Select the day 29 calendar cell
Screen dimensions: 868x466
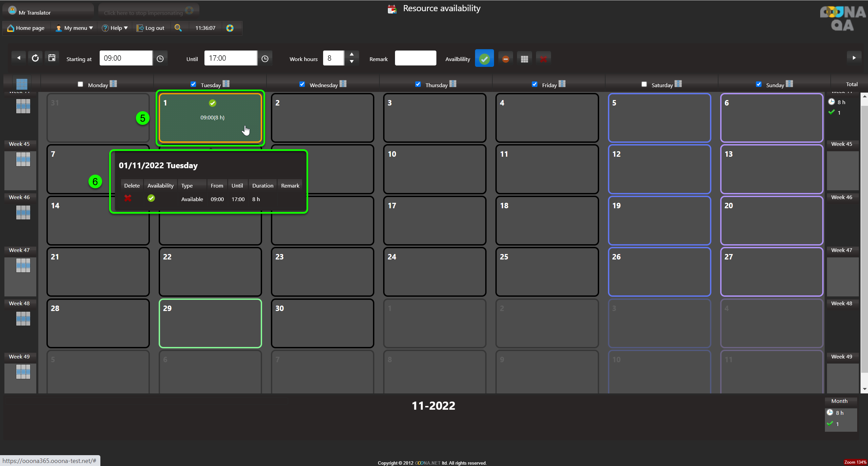pos(210,323)
